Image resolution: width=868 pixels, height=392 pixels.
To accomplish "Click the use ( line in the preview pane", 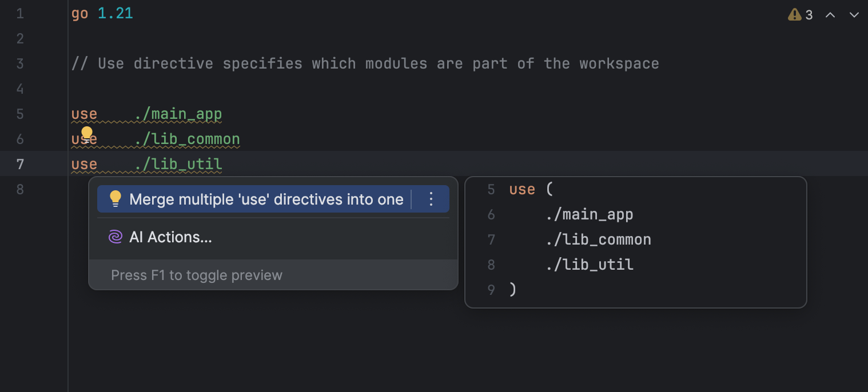I will (528, 189).
